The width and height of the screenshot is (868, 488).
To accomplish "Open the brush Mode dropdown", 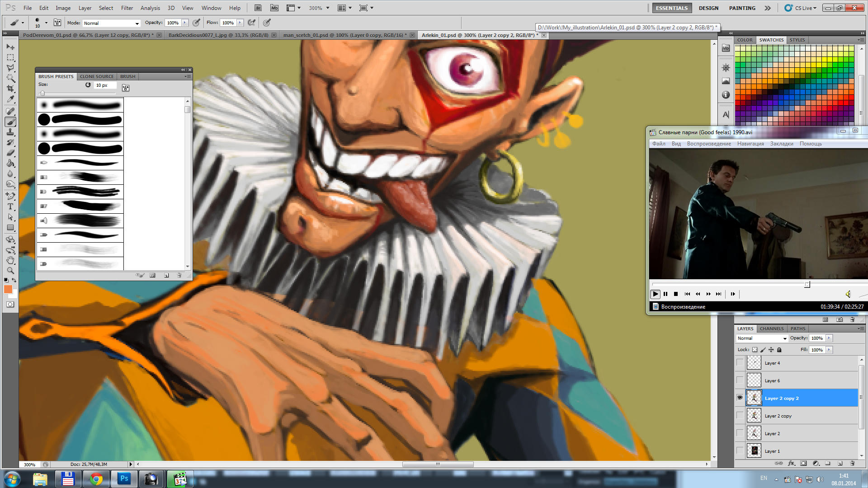I will (x=111, y=23).
